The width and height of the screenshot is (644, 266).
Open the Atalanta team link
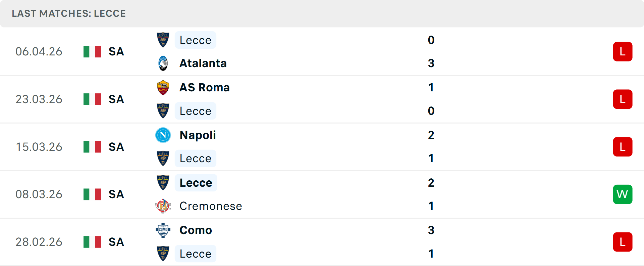click(203, 63)
